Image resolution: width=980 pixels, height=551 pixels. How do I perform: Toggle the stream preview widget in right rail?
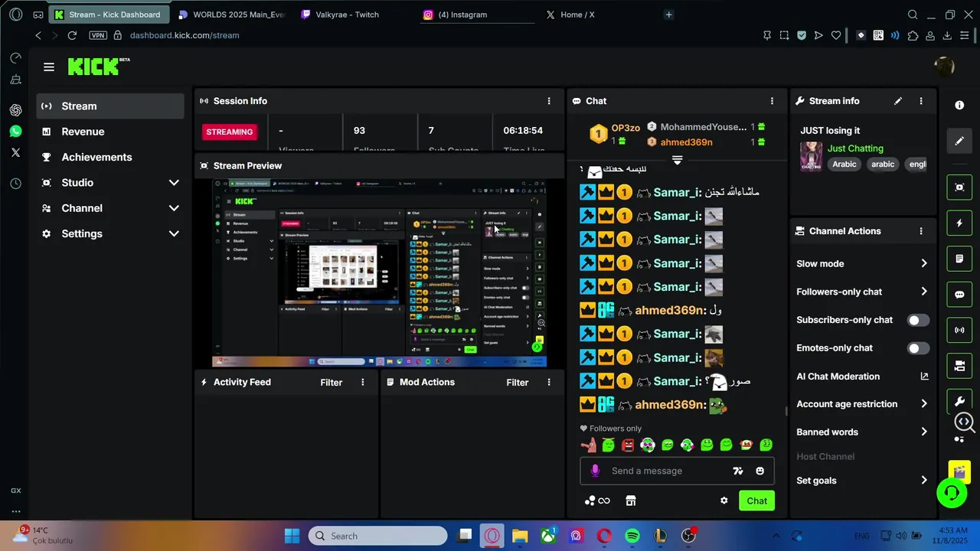pos(959,187)
